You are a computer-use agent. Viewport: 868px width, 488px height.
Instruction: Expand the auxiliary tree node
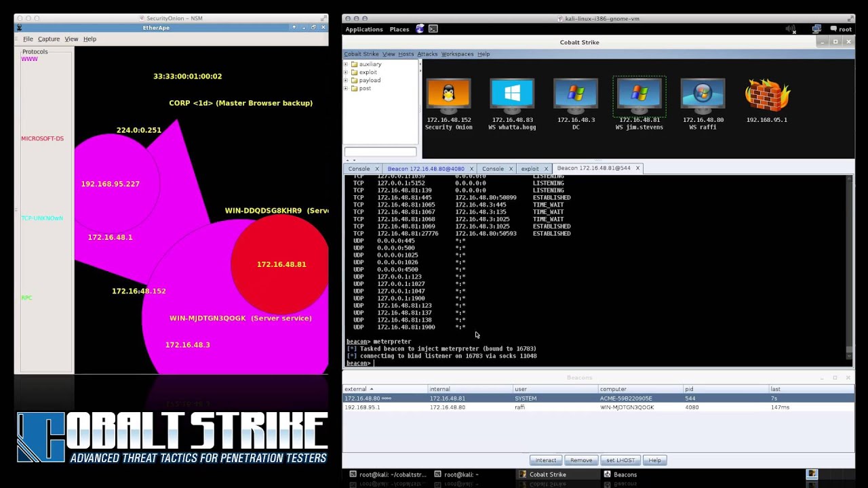click(x=346, y=64)
